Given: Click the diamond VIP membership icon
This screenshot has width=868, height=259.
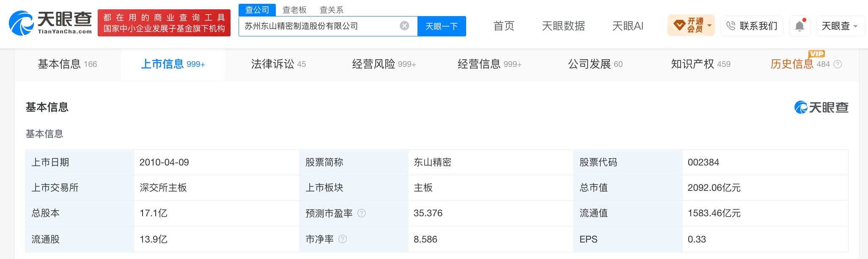Looking at the screenshot, I should 679,25.
